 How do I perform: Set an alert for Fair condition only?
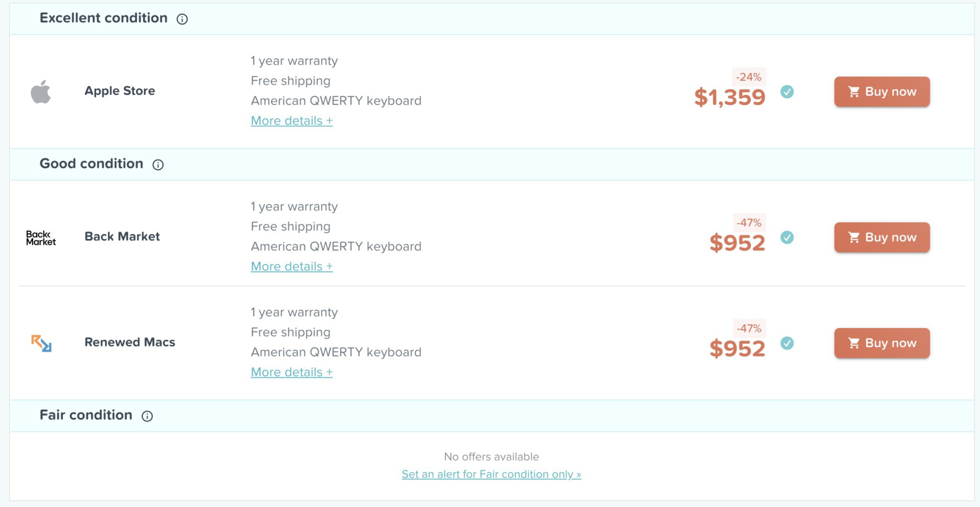pyautogui.click(x=491, y=474)
